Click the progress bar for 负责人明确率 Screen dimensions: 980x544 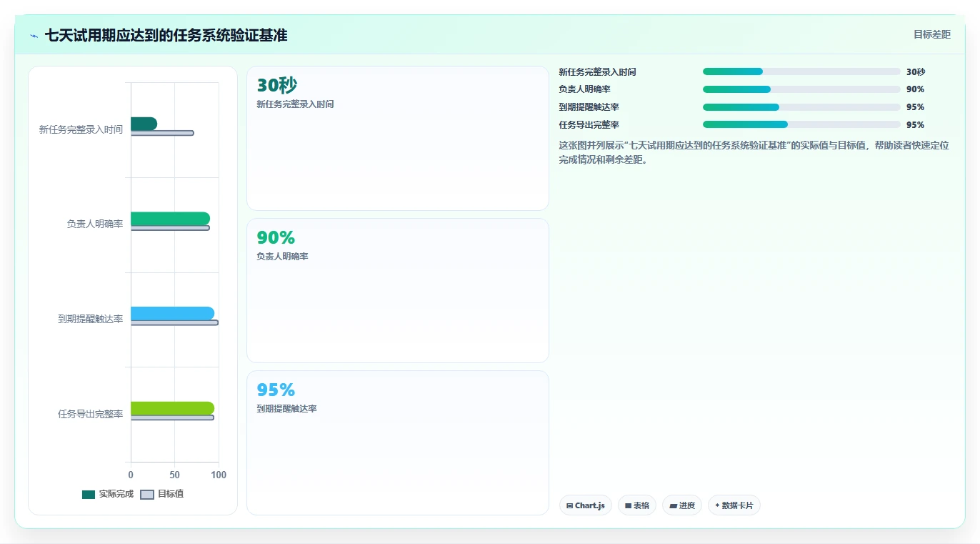point(801,89)
